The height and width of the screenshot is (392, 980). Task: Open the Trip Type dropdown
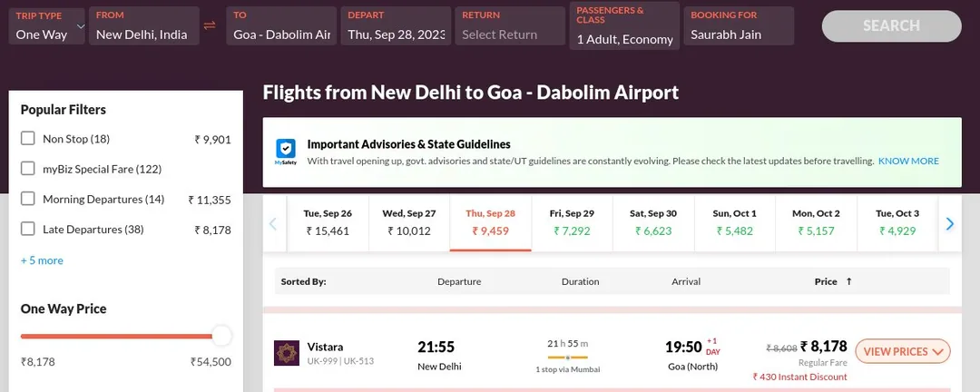click(x=47, y=25)
